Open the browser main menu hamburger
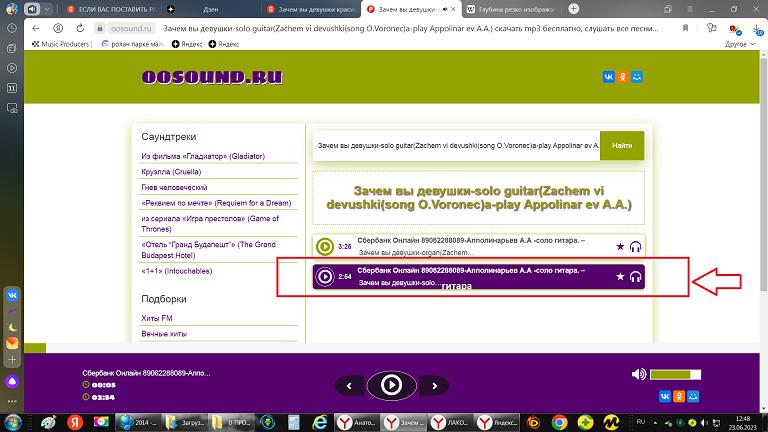Viewport: 768px width, 432px height. (690, 9)
